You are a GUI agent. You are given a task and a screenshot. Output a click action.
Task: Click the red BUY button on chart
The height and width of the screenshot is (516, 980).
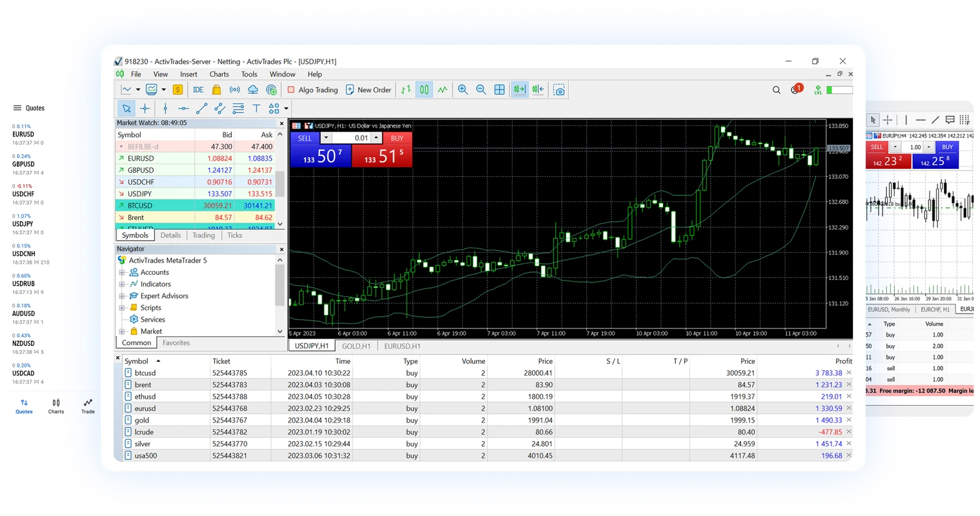(397, 138)
